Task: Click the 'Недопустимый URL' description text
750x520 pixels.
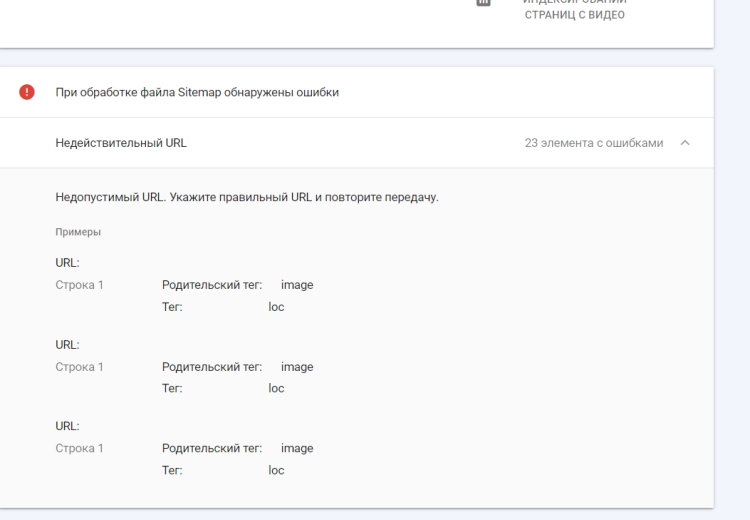Action: click(x=247, y=197)
